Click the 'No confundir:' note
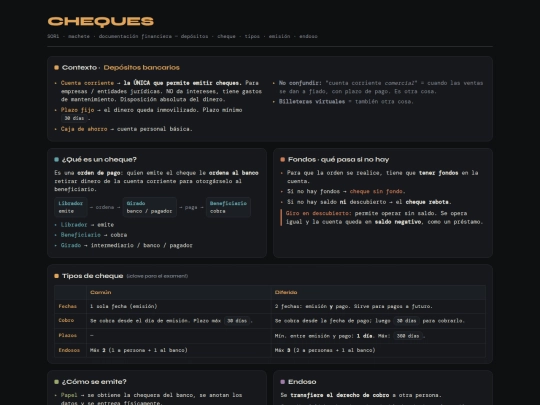Screen dimensions: 540x405 point(300,83)
